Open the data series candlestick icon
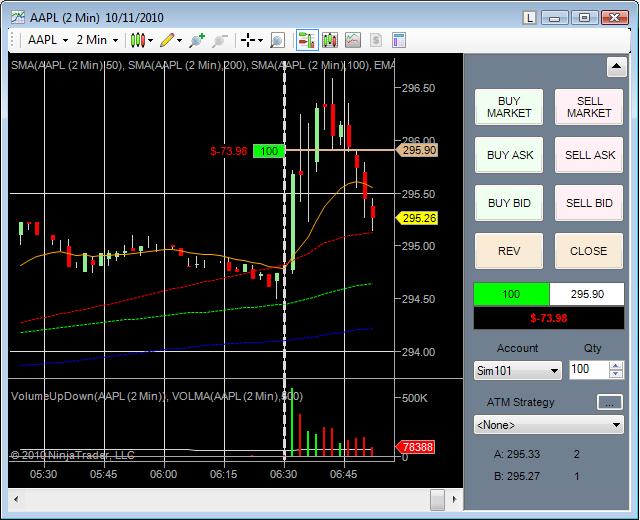The width and height of the screenshot is (640, 520). click(330, 40)
